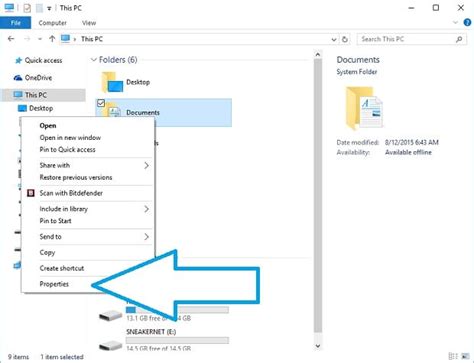This screenshot has height=363, width=474.
Task: Open the Computer ribbon tab
Action: (x=52, y=23)
